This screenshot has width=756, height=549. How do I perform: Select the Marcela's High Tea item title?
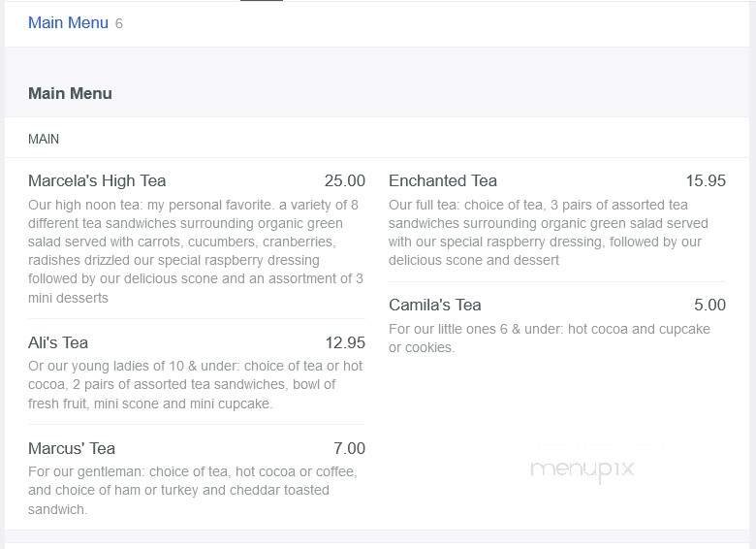tap(97, 180)
